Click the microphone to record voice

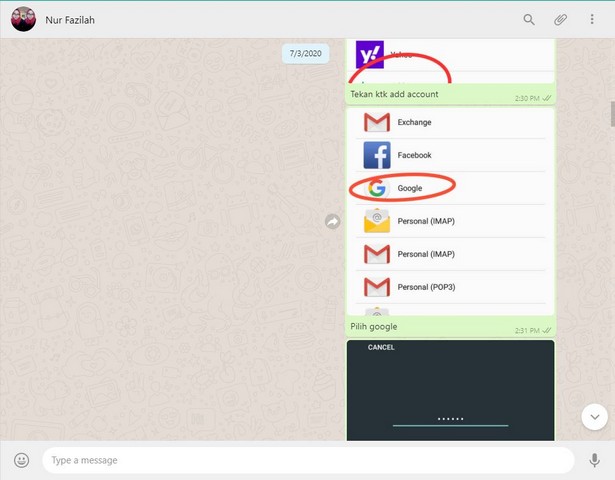pyautogui.click(x=595, y=460)
